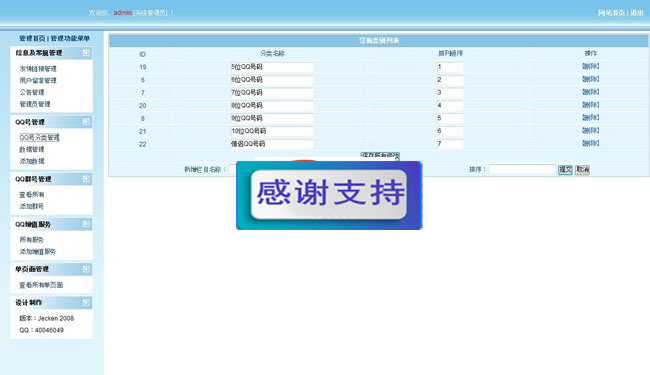Open 友情链接管理 in the sidebar
The height and width of the screenshot is (375, 650).
point(38,68)
